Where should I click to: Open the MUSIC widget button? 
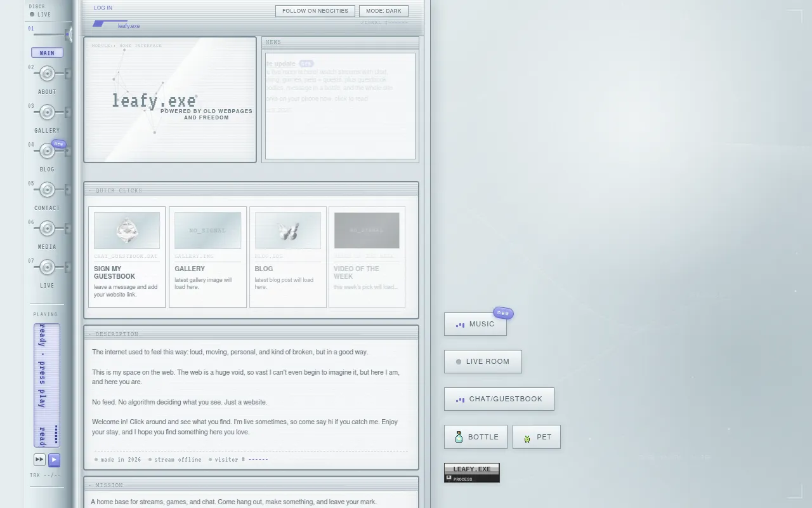(x=475, y=324)
